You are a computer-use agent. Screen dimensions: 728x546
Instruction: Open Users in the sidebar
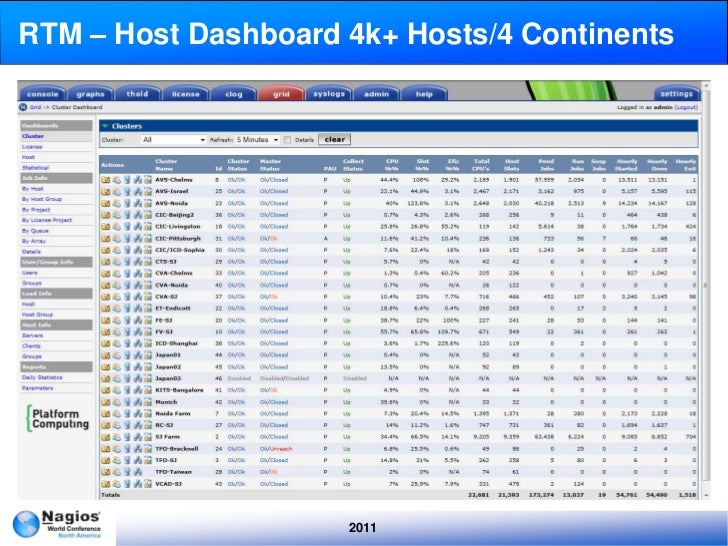pyautogui.click(x=30, y=273)
